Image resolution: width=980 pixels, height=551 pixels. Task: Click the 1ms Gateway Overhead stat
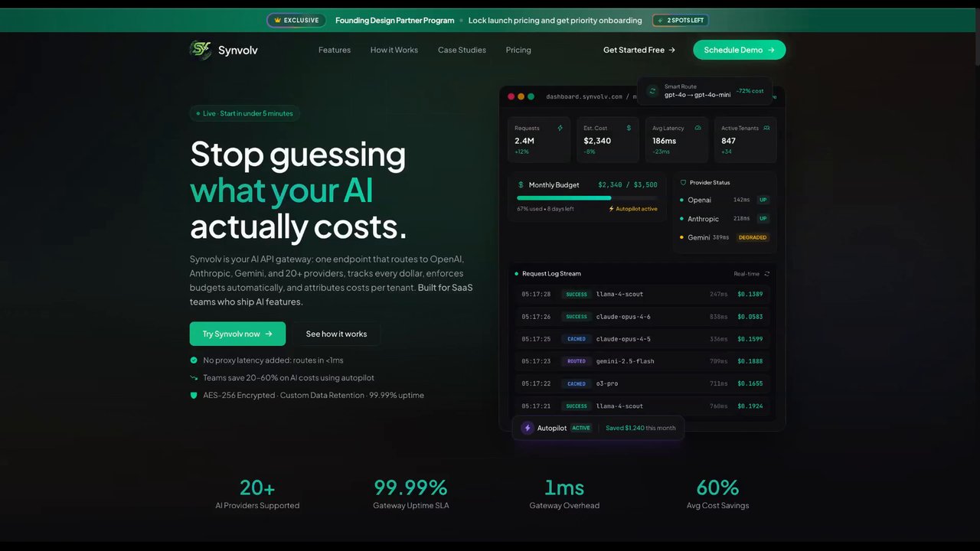point(564,494)
